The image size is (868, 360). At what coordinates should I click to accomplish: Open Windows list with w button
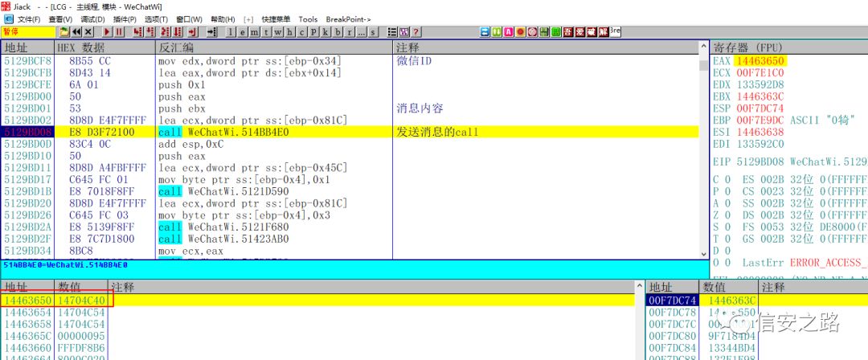278,32
